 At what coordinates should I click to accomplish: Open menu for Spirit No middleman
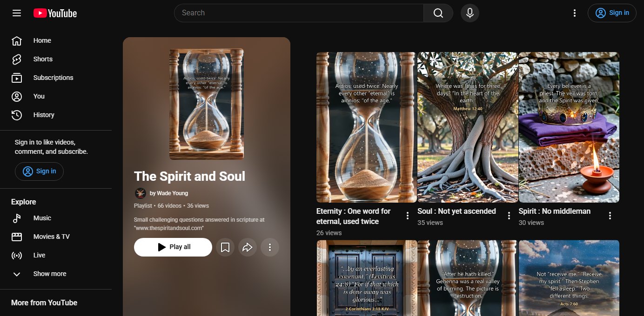(x=610, y=216)
